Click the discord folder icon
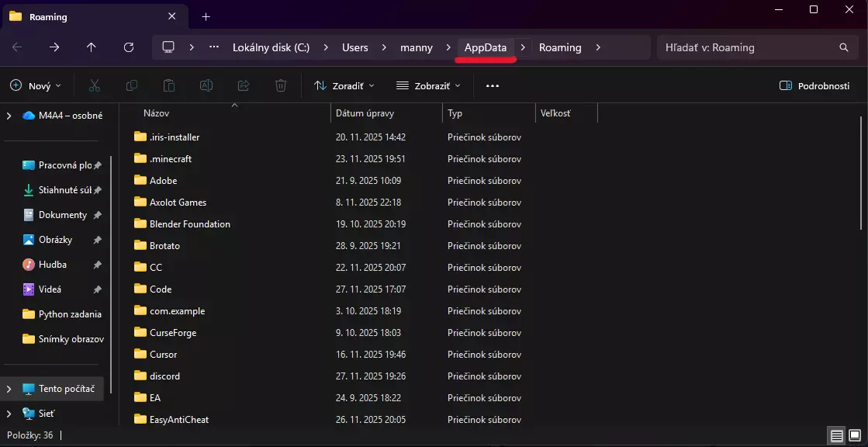Viewport: 868px width, 447px height. coord(140,376)
